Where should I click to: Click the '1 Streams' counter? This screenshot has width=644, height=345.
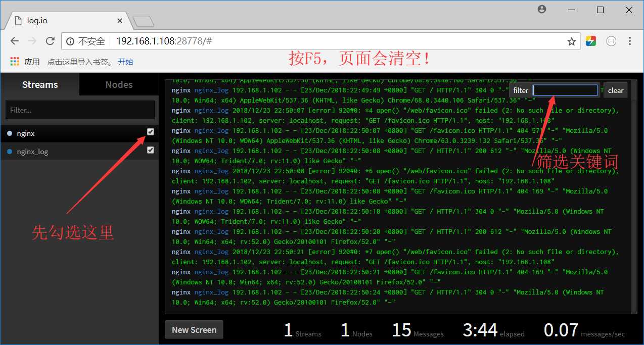[302, 330]
